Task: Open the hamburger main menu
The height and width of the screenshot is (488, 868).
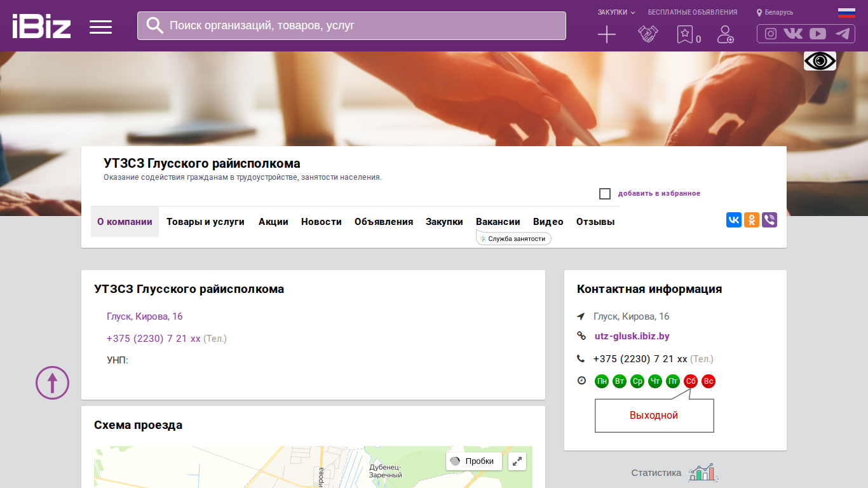Action: click(x=100, y=27)
